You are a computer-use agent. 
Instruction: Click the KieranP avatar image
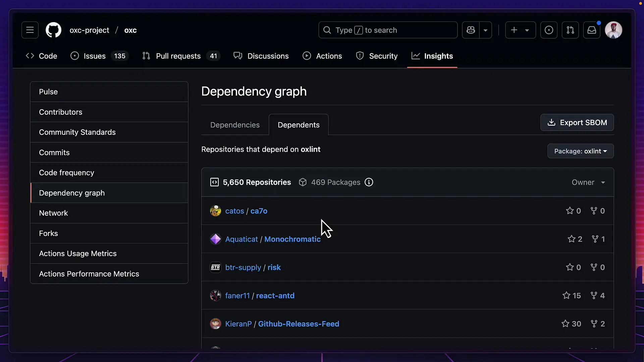click(x=215, y=324)
